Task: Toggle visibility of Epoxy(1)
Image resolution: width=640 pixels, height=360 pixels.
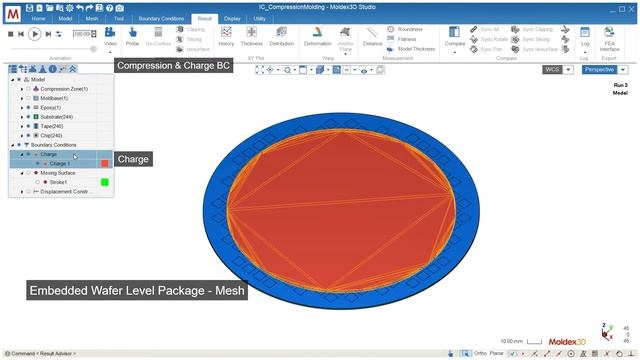Action: (28, 108)
